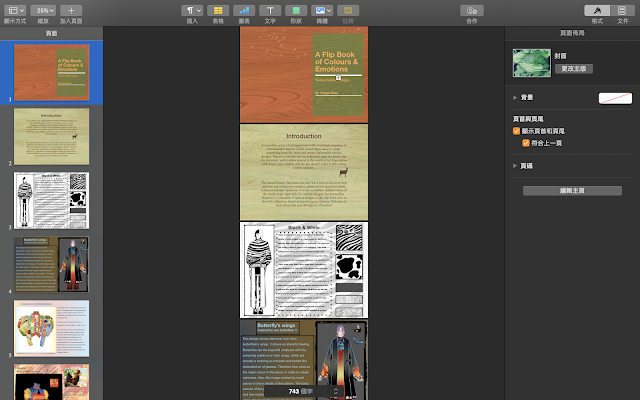Screen dimensions: 640x400
Task: Click the Black & White heading on canvas
Action: [304, 227]
